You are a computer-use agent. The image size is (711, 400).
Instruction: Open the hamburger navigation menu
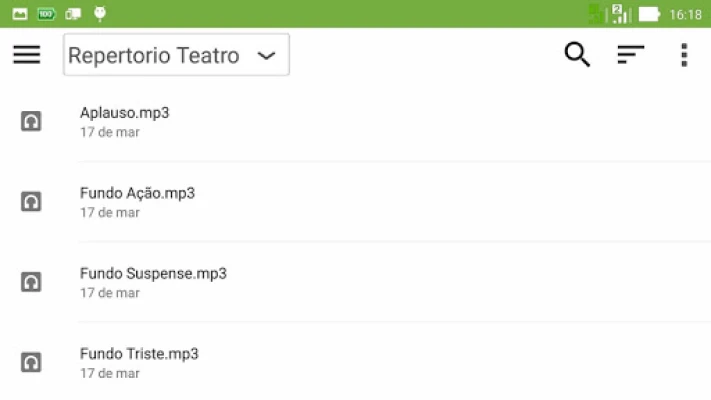click(27, 55)
